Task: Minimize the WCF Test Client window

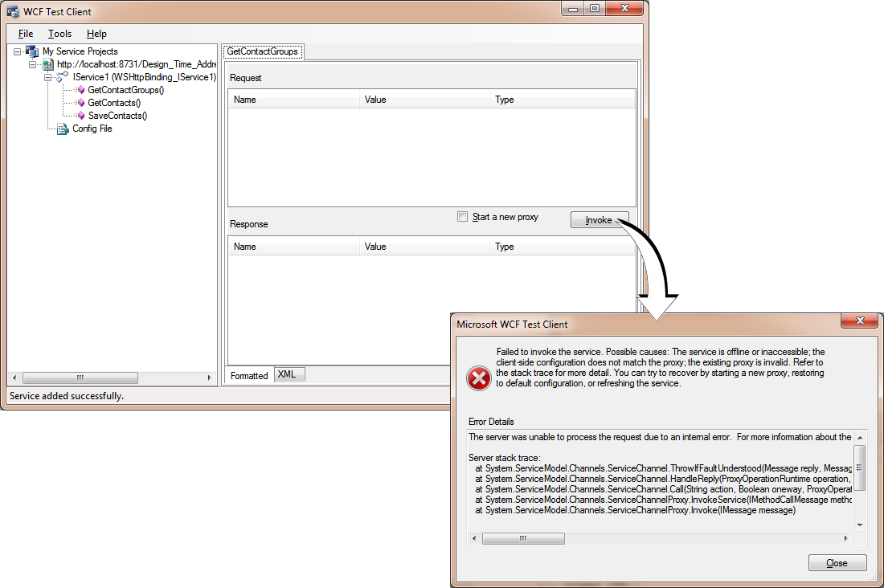Action: (573, 9)
